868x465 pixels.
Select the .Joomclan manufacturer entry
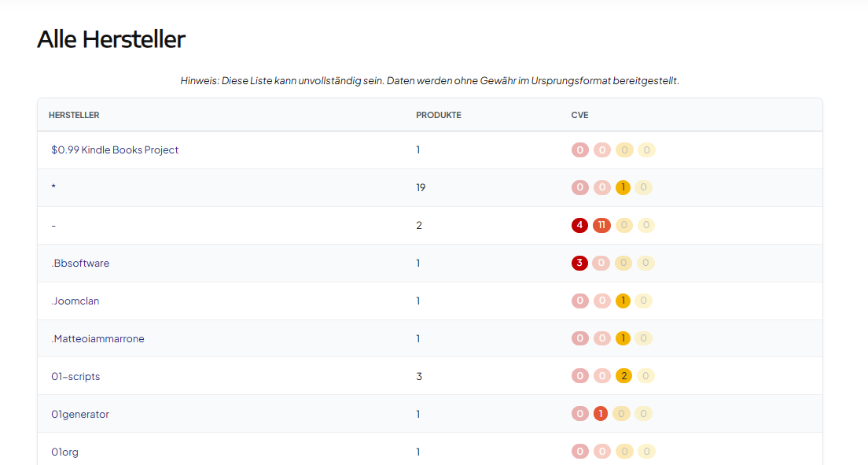(75, 301)
